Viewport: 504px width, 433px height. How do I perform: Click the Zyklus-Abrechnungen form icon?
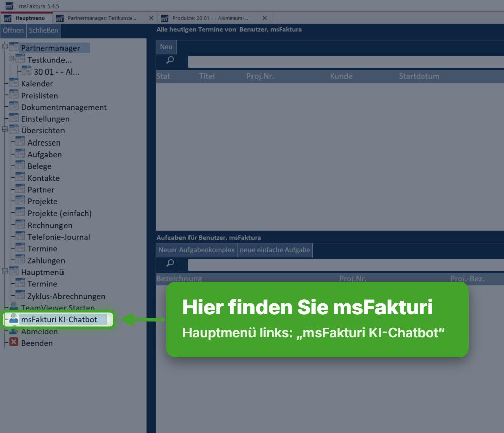[20, 295]
